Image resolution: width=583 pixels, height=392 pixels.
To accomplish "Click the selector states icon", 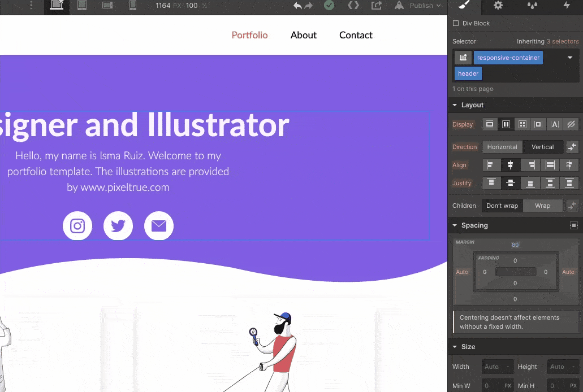I will (463, 58).
